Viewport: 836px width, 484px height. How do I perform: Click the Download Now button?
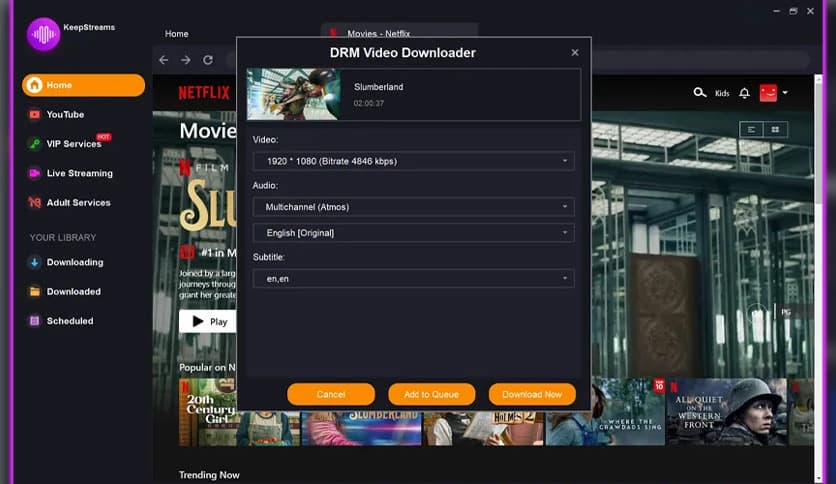pos(532,394)
